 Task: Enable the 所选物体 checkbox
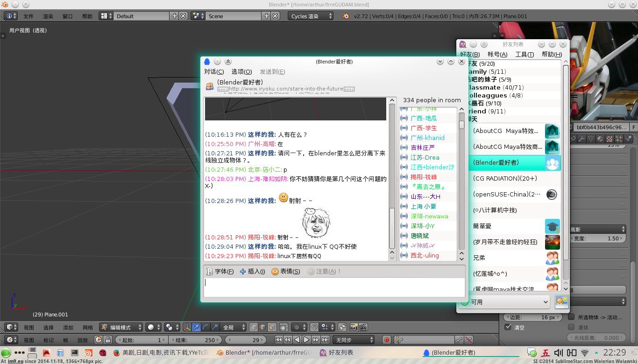click(571, 317)
